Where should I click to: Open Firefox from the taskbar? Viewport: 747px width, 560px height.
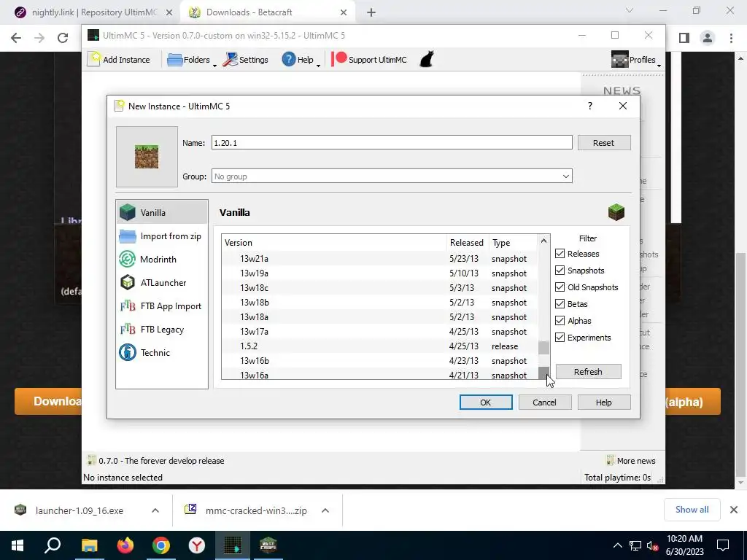tap(125, 545)
